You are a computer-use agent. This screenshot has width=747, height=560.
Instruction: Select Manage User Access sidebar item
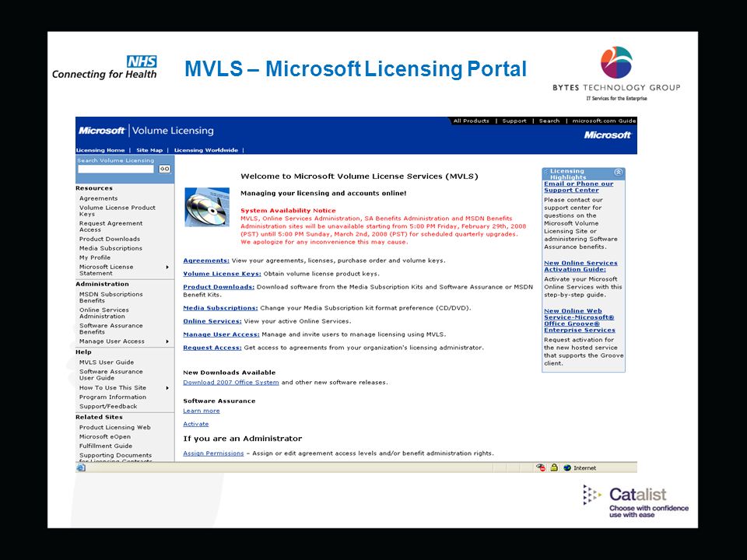tap(112, 341)
